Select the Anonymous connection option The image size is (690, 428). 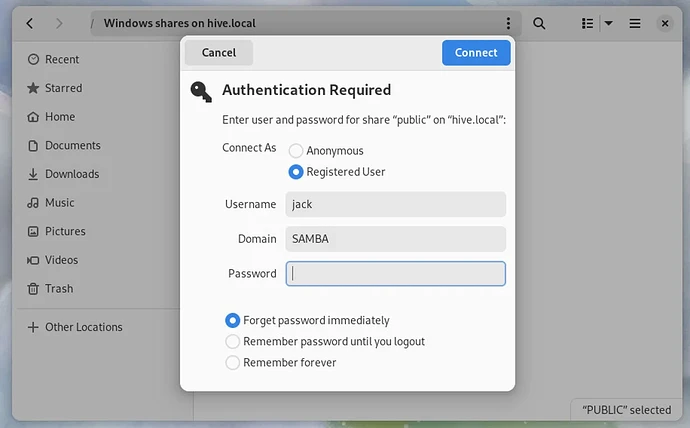tap(296, 151)
